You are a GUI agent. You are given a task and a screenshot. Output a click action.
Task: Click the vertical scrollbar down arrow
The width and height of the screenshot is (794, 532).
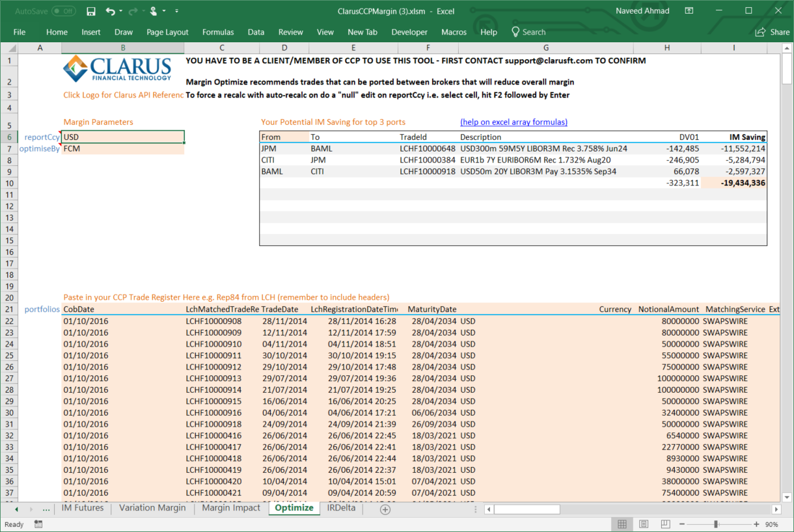click(x=787, y=498)
